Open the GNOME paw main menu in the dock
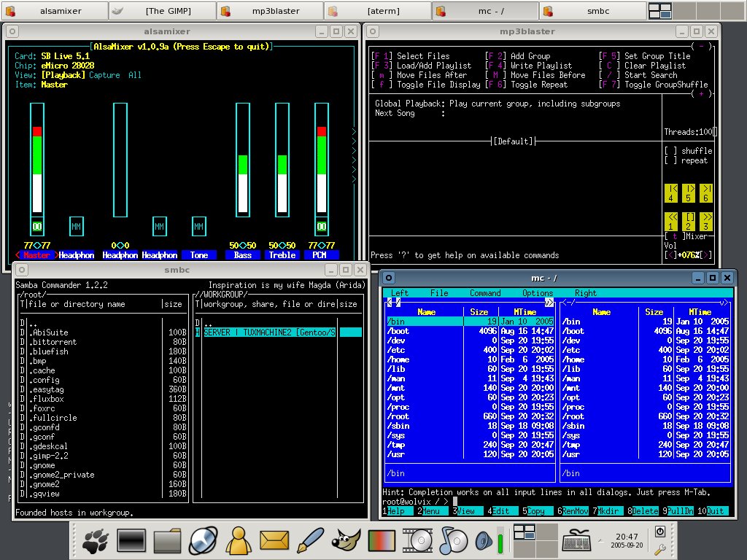Screen dimensions: 747x560 96,541
